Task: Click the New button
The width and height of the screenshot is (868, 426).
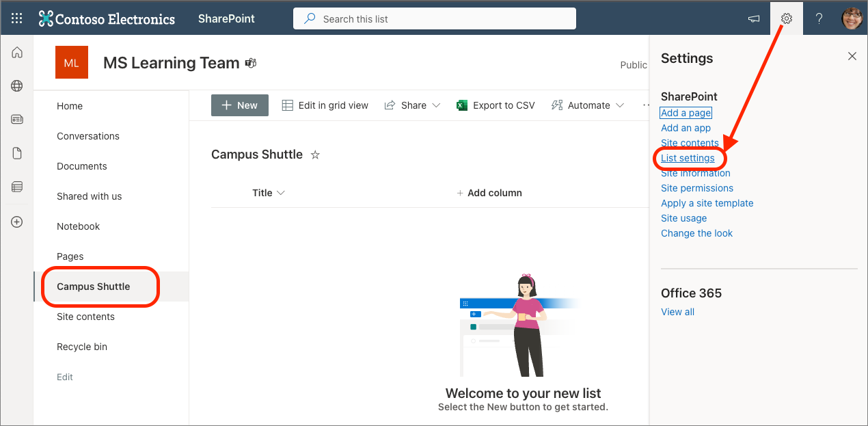Action: [x=240, y=105]
